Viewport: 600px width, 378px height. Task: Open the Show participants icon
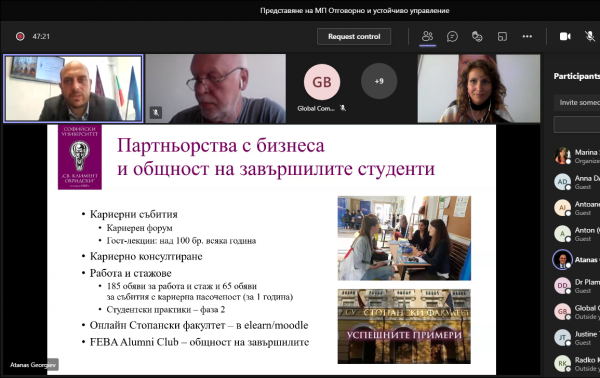427,36
